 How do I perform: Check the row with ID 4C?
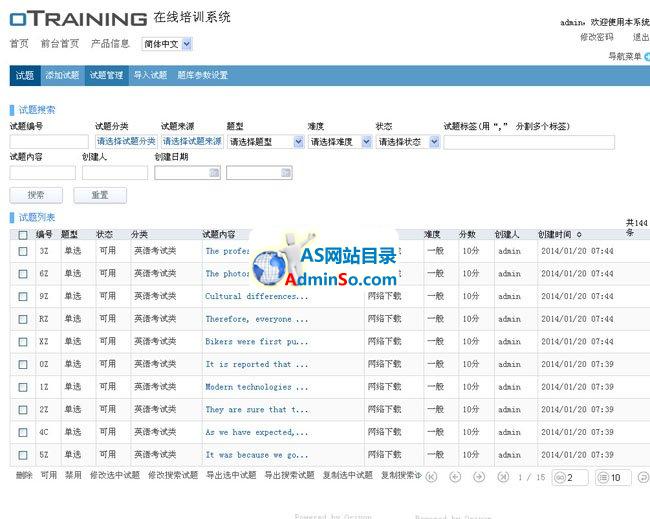click(23, 432)
